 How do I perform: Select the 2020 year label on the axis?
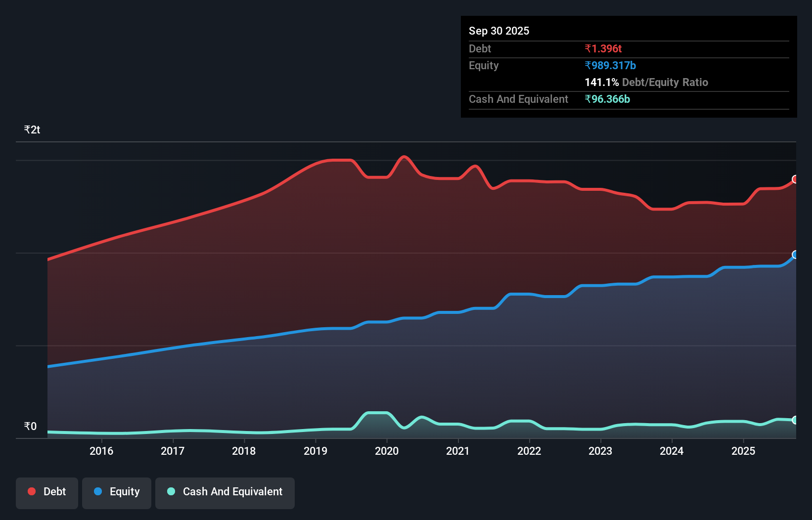(387, 451)
